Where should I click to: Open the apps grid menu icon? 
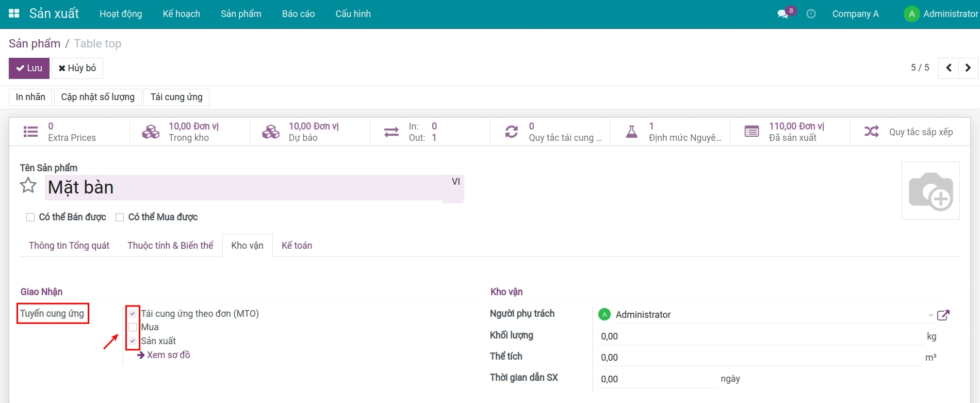click(x=14, y=14)
